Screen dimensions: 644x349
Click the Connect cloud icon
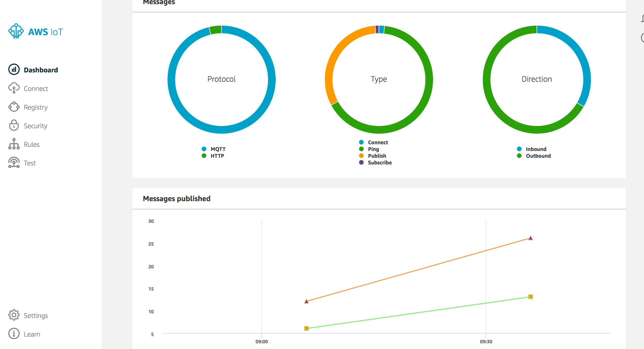[x=14, y=88]
